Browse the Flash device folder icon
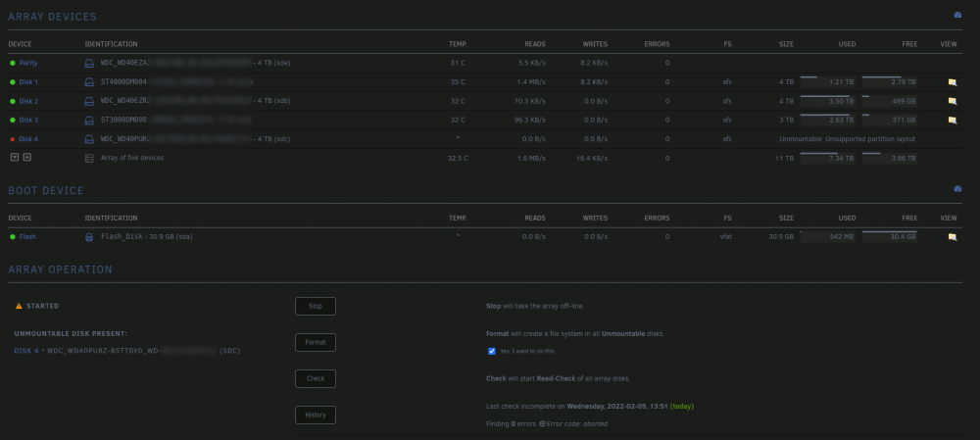Screen dimensions: 980x440 tap(952, 237)
